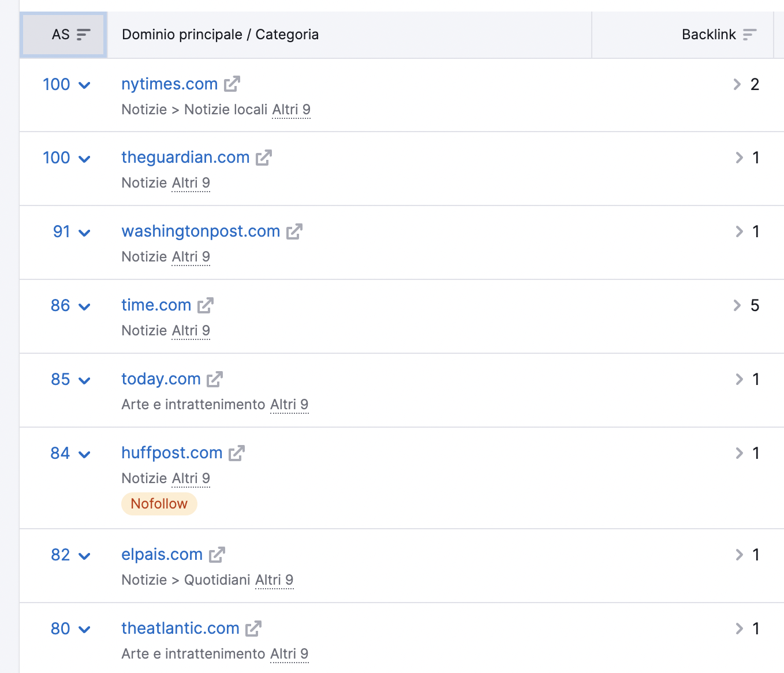Click backlink count 1 for elpais.com

pyautogui.click(x=756, y=555)
